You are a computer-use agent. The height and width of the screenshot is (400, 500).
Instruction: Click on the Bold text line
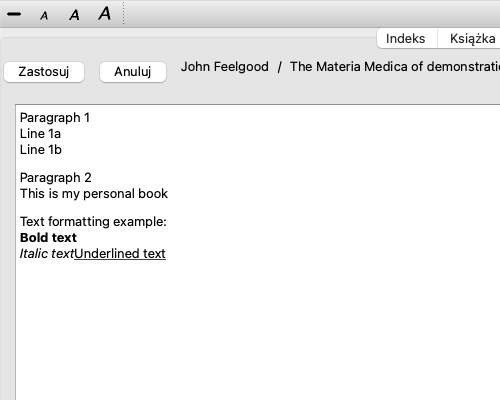point(48,238)
